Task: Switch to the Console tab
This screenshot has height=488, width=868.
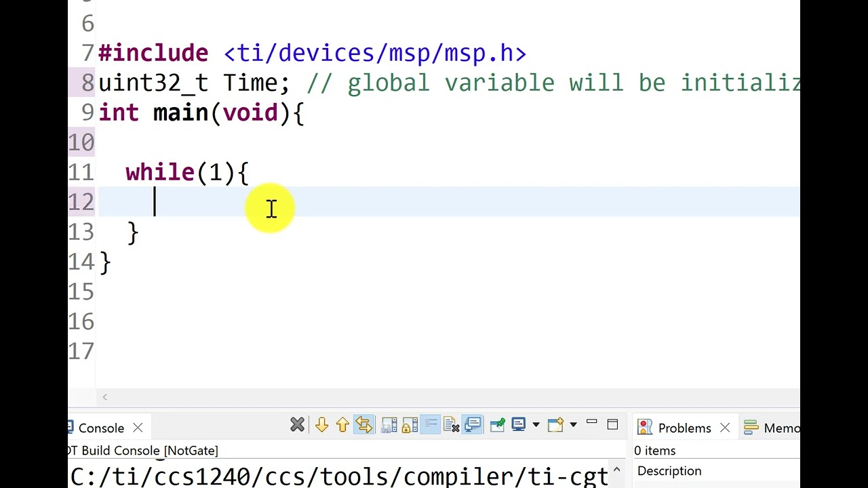Action: (x=101, y=428)
